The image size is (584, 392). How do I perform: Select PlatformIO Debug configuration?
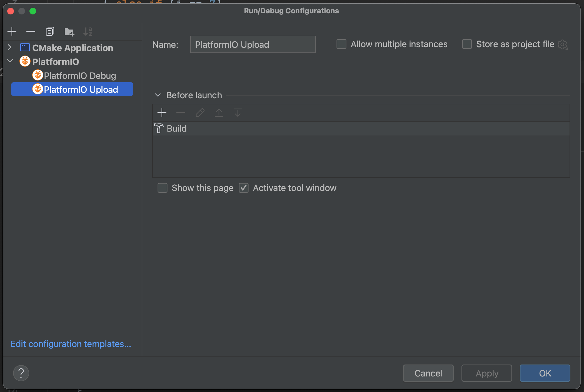click(x=80, y=76)
